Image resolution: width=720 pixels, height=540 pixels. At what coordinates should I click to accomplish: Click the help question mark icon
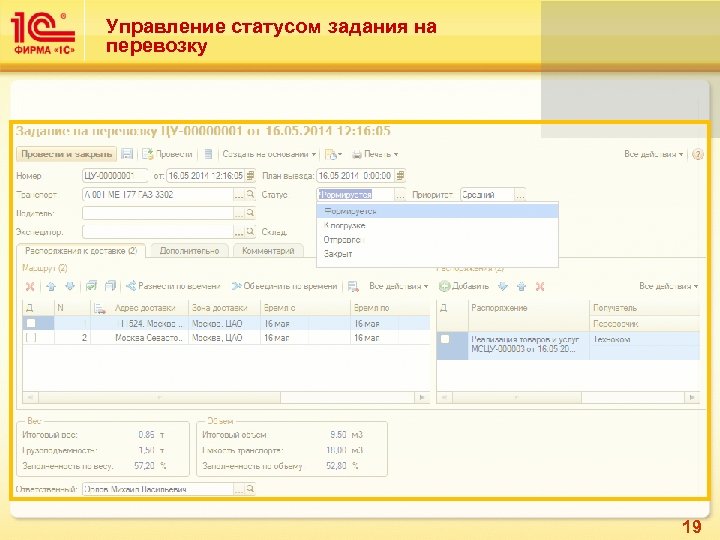pyautogui.click(x=698, y=154)
